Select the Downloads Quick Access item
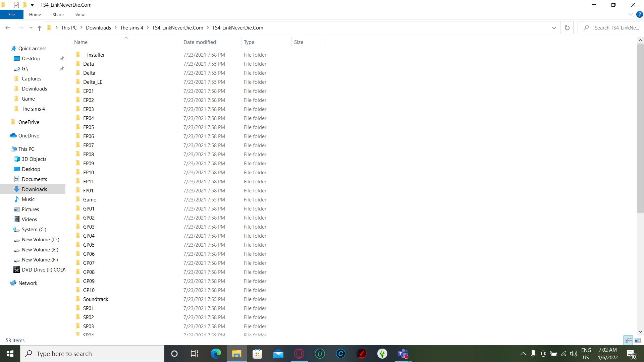 [35, 88]
